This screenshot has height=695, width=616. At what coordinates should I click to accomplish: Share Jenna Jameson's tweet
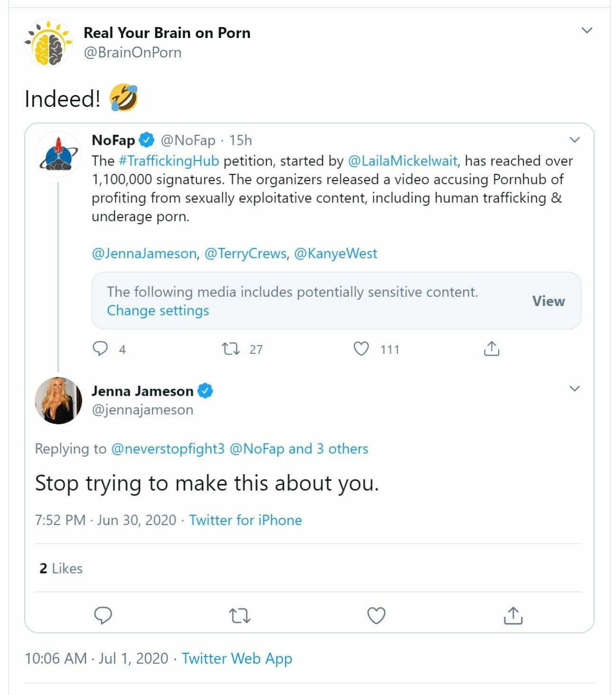coord(513,615)
